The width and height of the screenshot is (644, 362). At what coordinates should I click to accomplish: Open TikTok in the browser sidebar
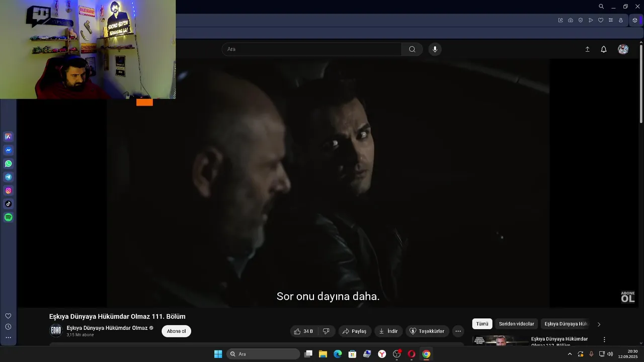(9, 204)
